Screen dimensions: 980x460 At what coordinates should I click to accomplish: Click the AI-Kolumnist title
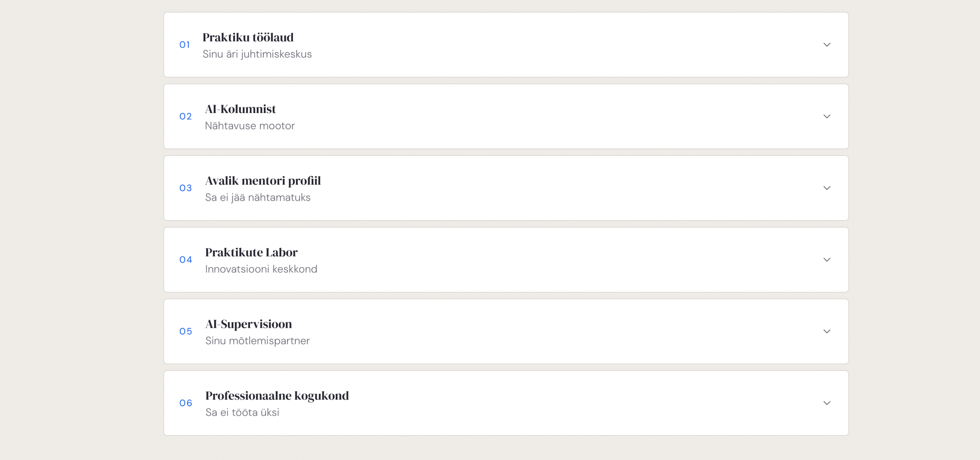(240, 109)
